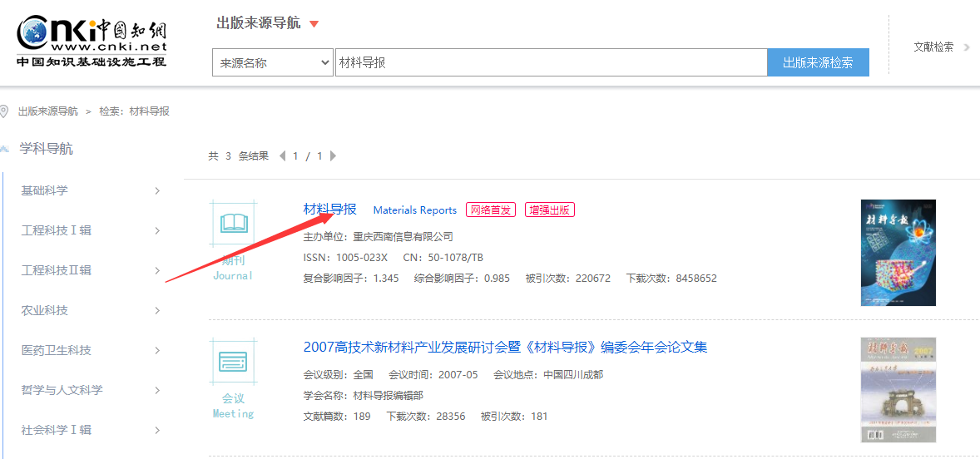Open the 2007高技术新材料产业发展研讨会 proceedings link
The height and width of the screenshot is (459, 980).
click(505, 347)
